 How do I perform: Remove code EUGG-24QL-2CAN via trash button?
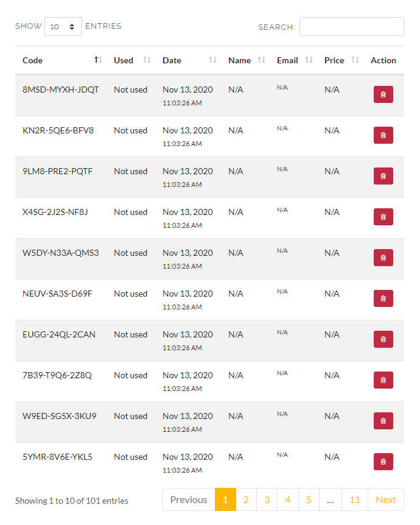pos(383,339)
